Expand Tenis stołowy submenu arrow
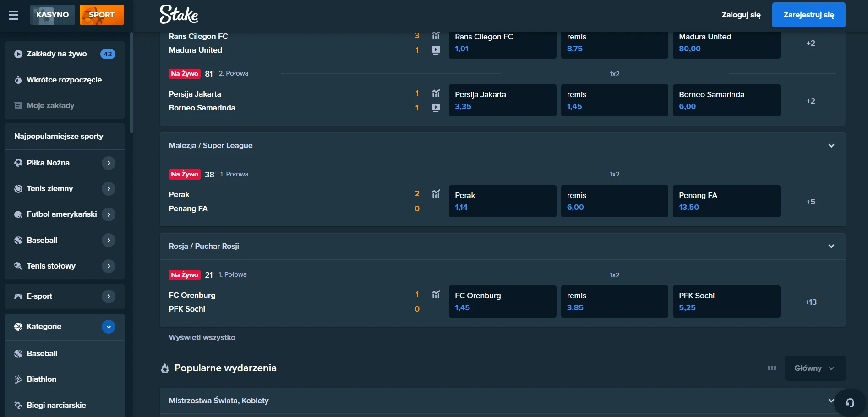This screenshot has width=868, height=417. click(109, 266)
